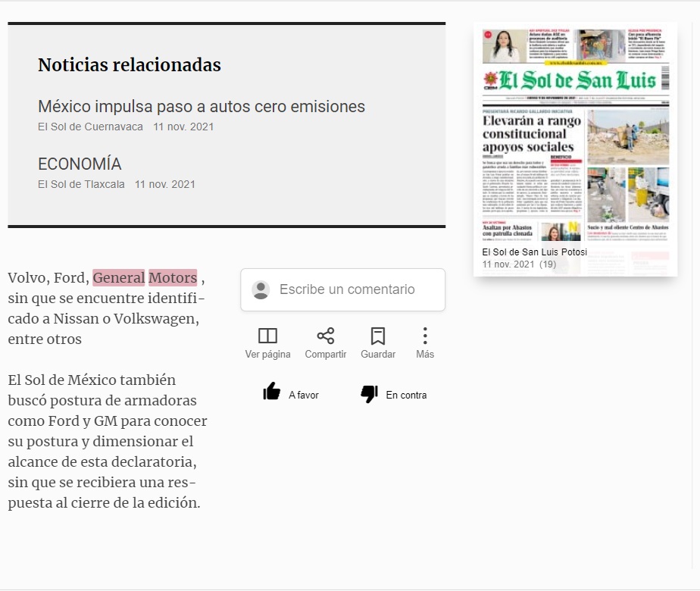
Task: Click the Compartir share icon
Action: 326,336
